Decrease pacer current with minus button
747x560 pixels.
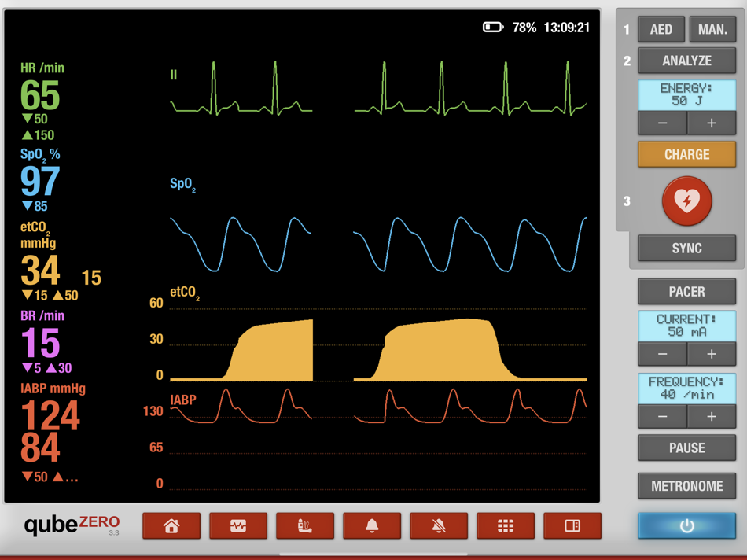(662, 354)
